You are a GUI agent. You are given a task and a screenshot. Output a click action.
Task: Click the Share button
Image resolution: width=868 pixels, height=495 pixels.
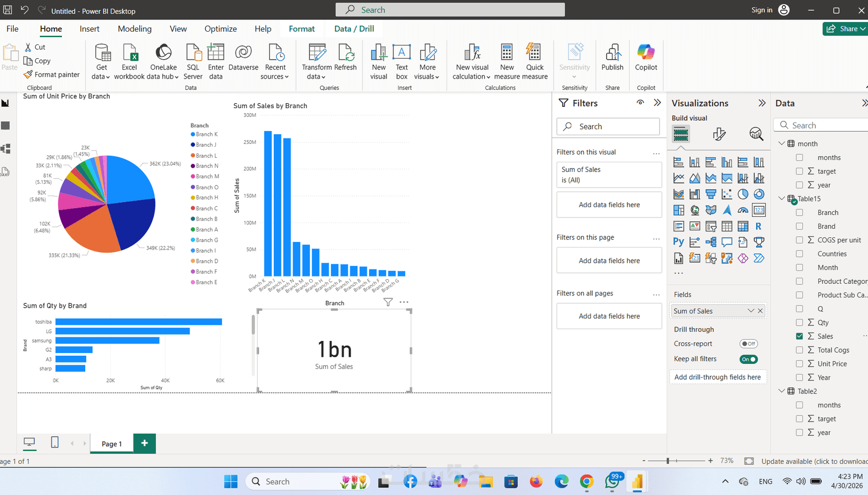point(845,29)
